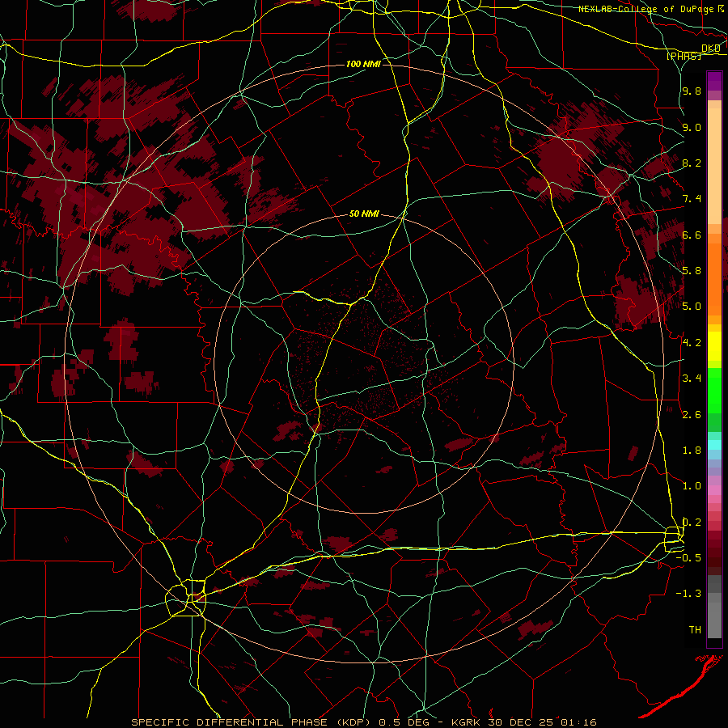728x728 pixels.
Task: Click the -1.3 scale value
Action: pos(688,594)
